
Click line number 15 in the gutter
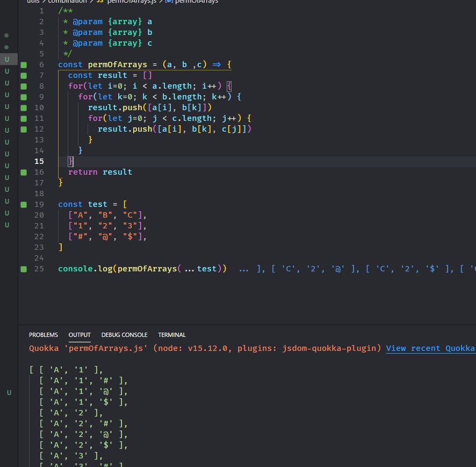[39, 161]
